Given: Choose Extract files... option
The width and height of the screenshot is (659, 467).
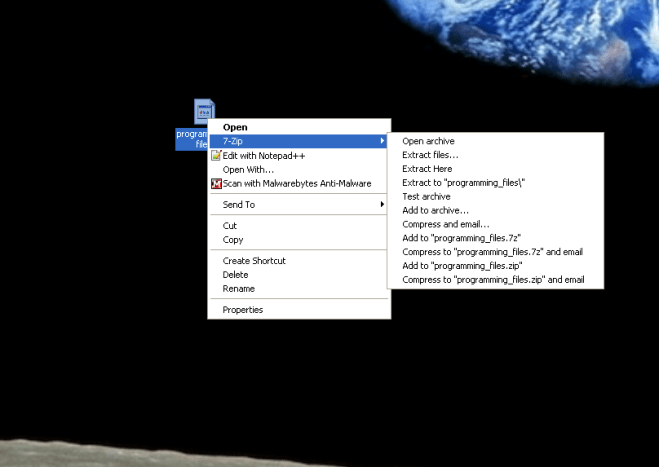Looking at the screenshot, I should pyautogui.click(x=430, y=155).
